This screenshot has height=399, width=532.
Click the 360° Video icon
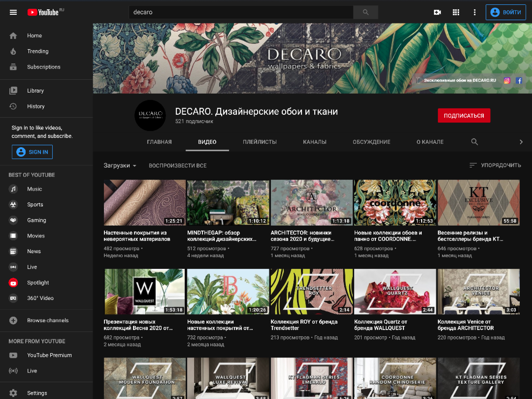(13, 298)
